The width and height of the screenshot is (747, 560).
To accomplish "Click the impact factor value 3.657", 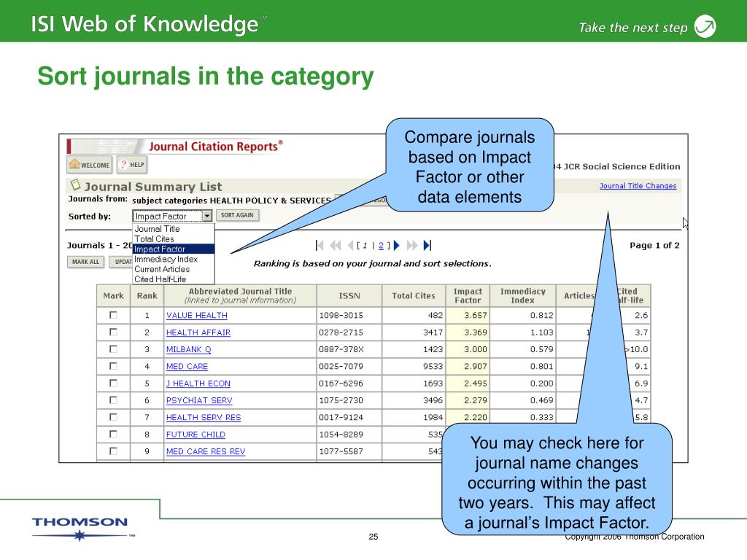I will point(476,315).
